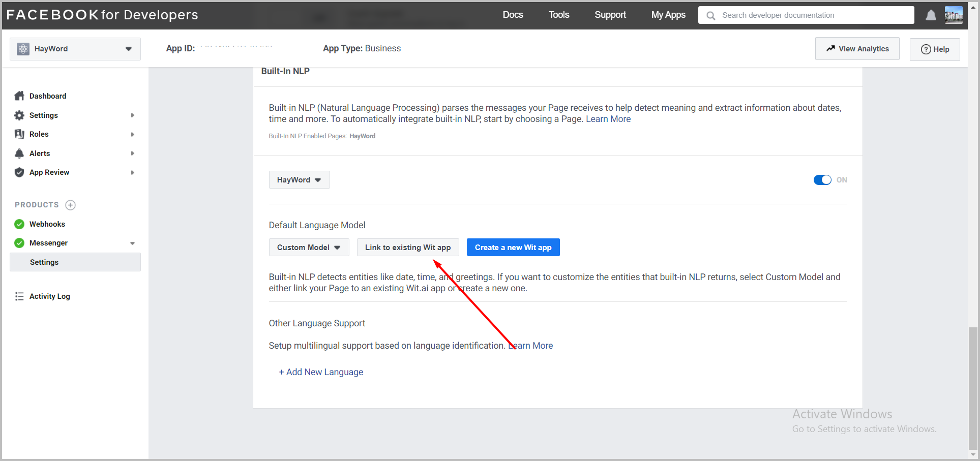Open the HayWord app selector dropdown
This screenshot has width=980, height=461.
(75, 49)
